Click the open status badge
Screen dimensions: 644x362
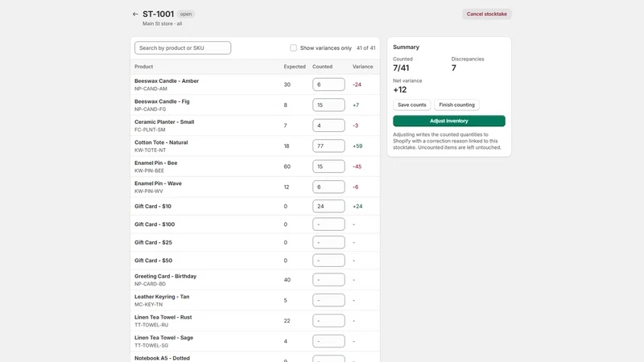pos(186,14)
